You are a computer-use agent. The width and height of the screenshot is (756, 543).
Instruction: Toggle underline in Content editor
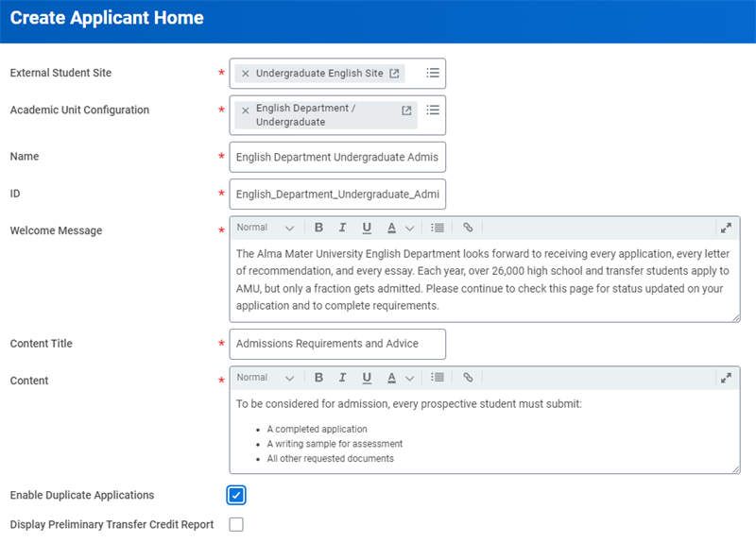point(367,378)
